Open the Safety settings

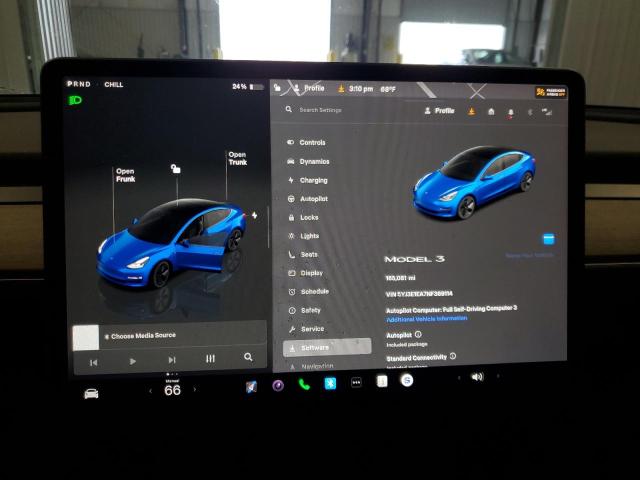click(304, 310)
